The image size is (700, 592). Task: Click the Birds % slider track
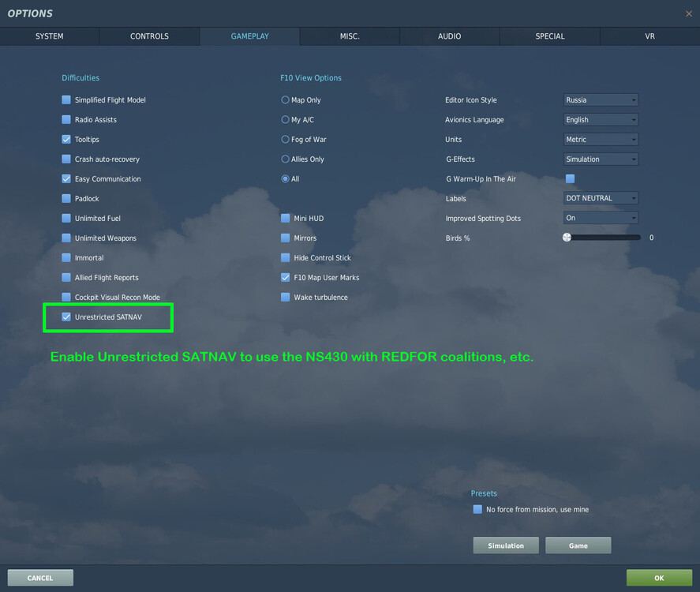[602, 237]
